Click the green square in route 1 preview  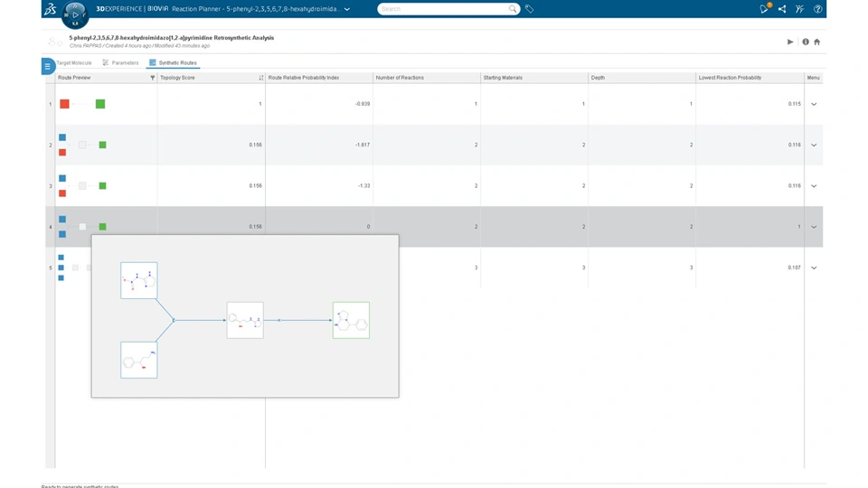pos(100,104)
